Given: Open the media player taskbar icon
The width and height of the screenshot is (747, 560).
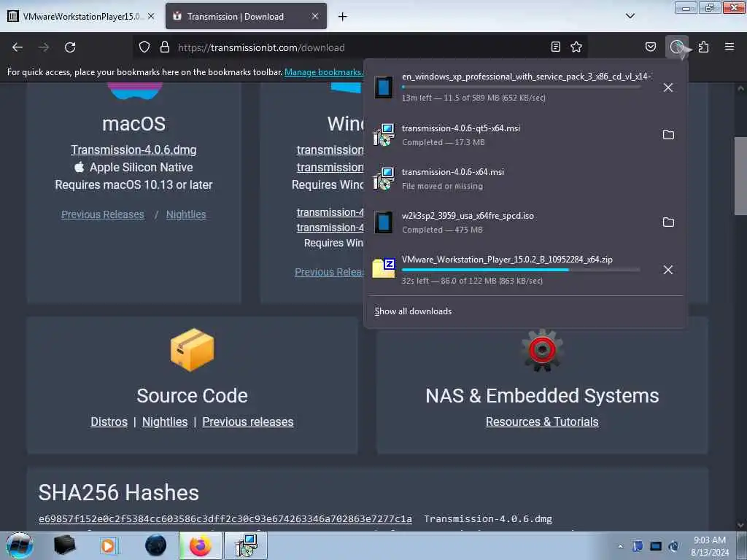Looking at the screenshot, I should coord(108,545).
